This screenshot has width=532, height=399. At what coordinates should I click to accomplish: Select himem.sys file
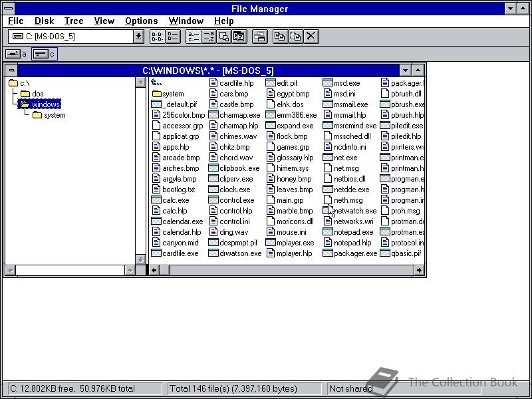pos(288,168)
